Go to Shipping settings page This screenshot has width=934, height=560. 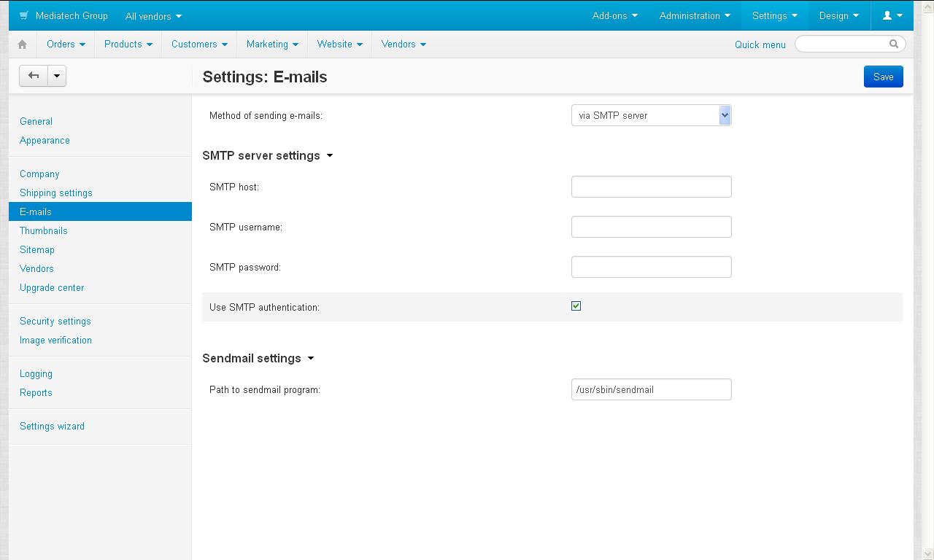tap(56, 192)
